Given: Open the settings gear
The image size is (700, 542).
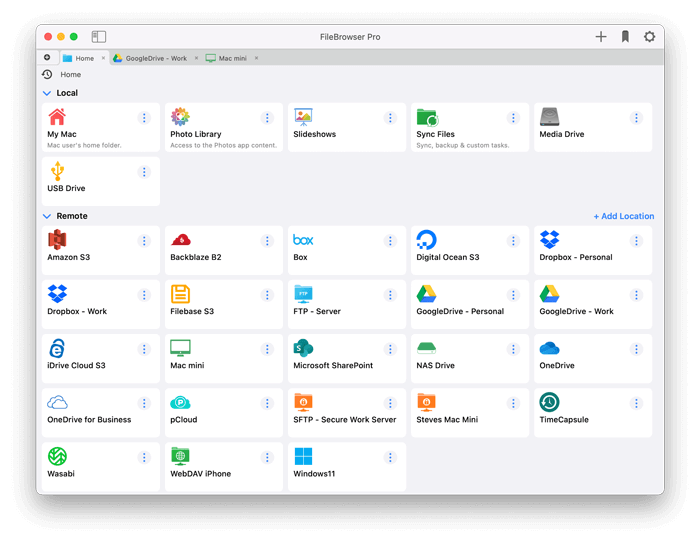Looking at the screenshot, I should click(650, 37).
